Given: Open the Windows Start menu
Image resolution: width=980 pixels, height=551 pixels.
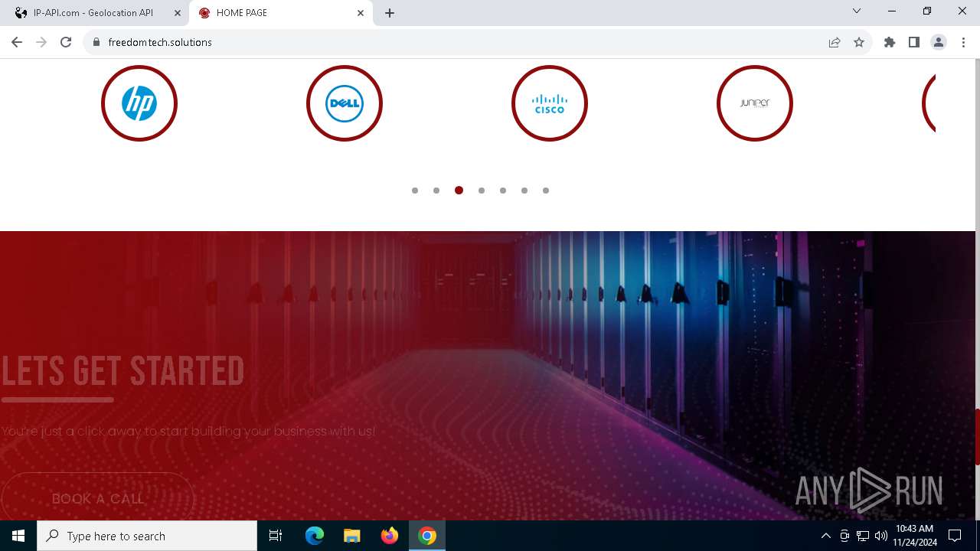Looking at the screenshot, I should tap(18, 536).
